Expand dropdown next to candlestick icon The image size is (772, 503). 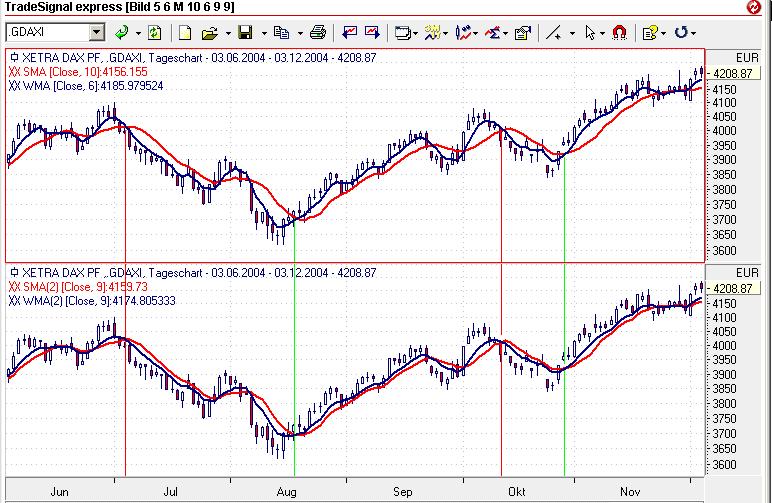click(476, 33)
